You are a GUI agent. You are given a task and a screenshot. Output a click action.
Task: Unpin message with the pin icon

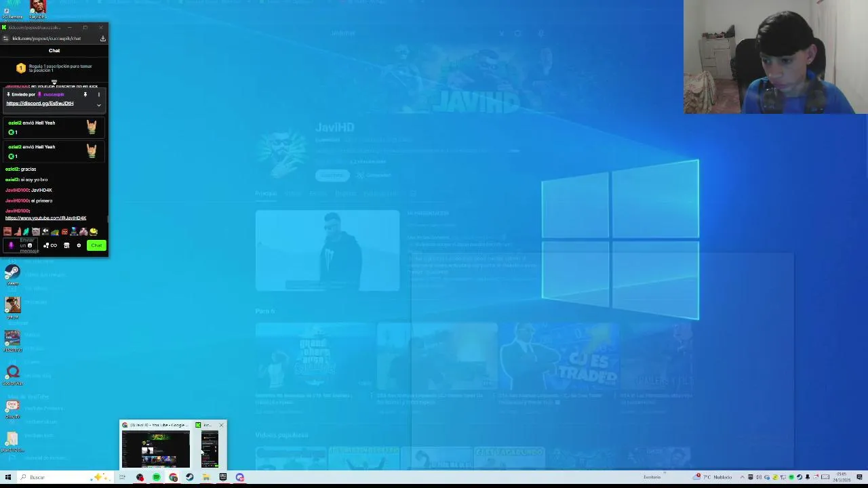[85, 94]
